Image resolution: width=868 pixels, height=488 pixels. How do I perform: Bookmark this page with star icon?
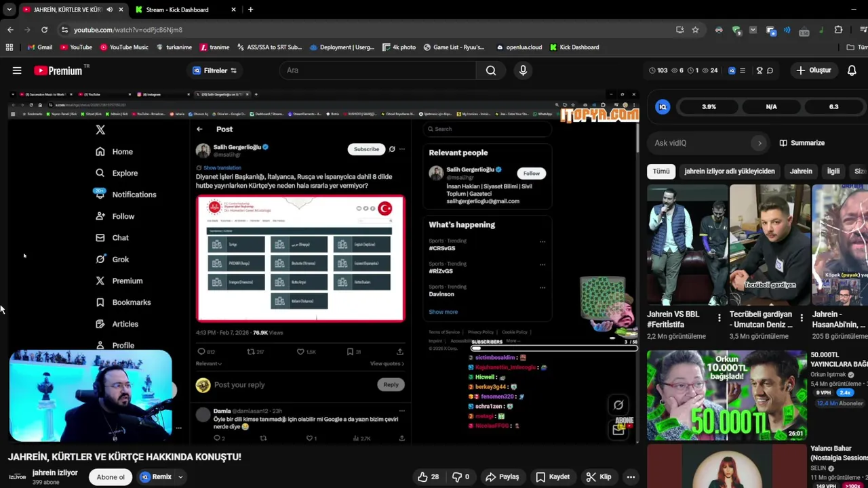click(x=695, y=30)
